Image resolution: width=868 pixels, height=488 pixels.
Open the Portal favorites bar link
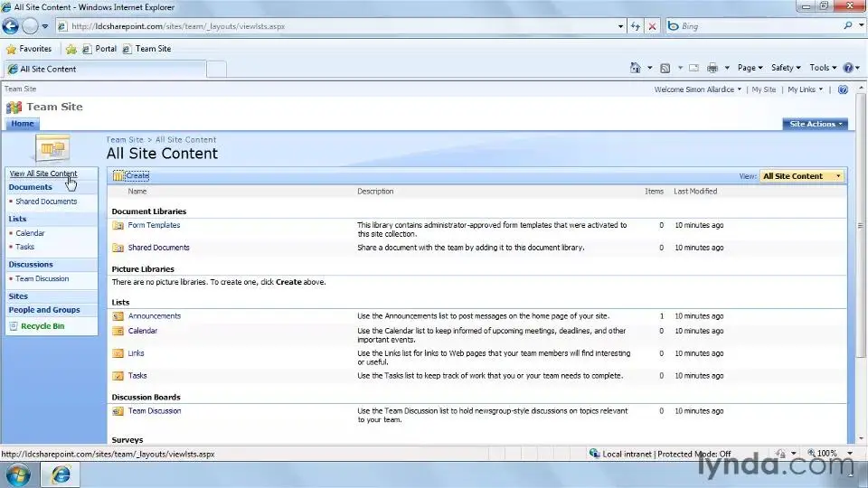(99, 49)
